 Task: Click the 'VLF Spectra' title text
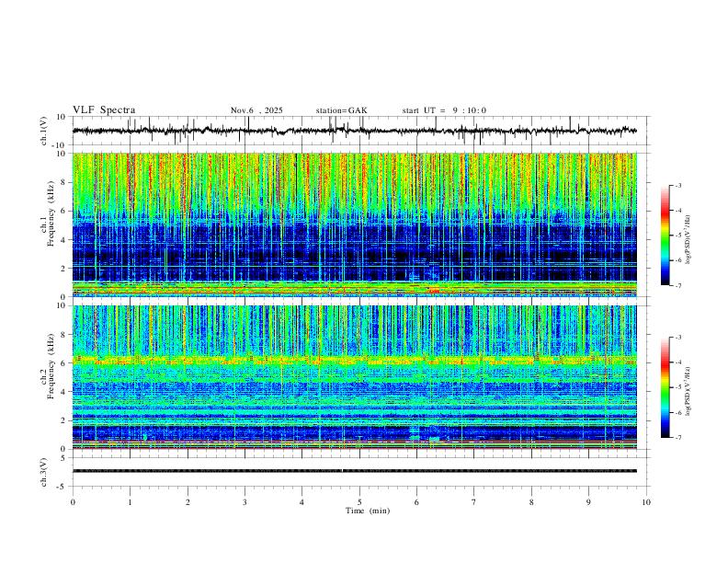click(x=104, y=110)
